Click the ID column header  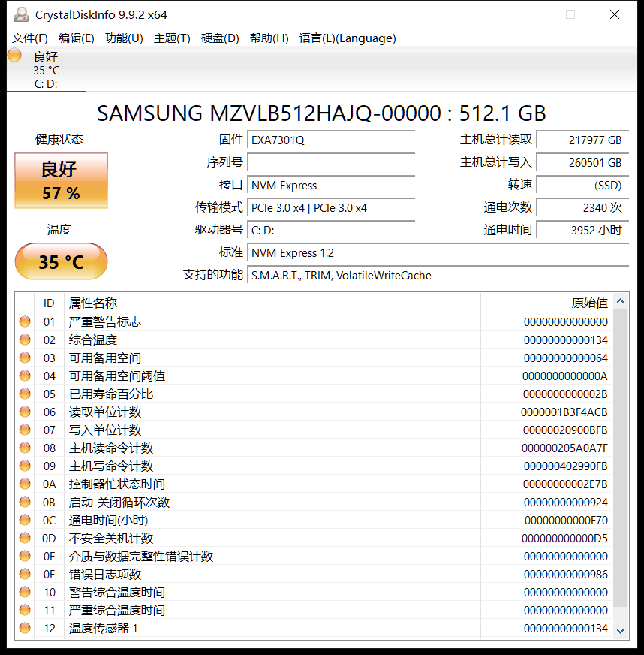49,303
